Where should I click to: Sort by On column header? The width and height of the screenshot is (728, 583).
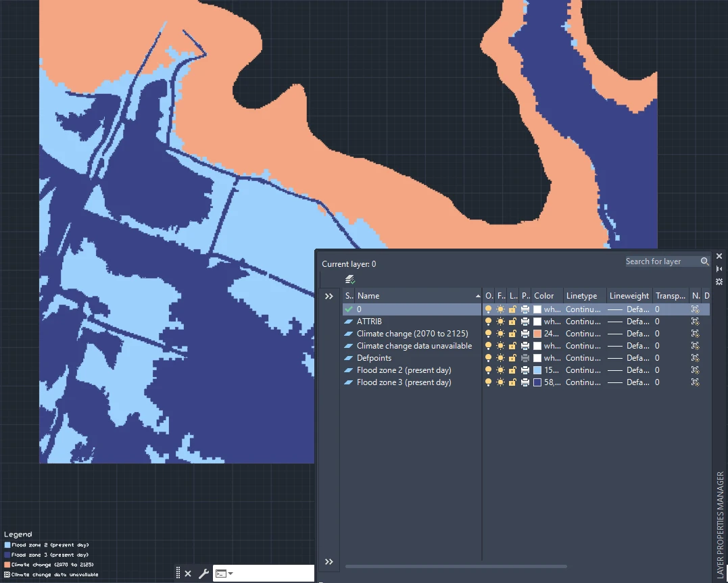coord(489,296)
